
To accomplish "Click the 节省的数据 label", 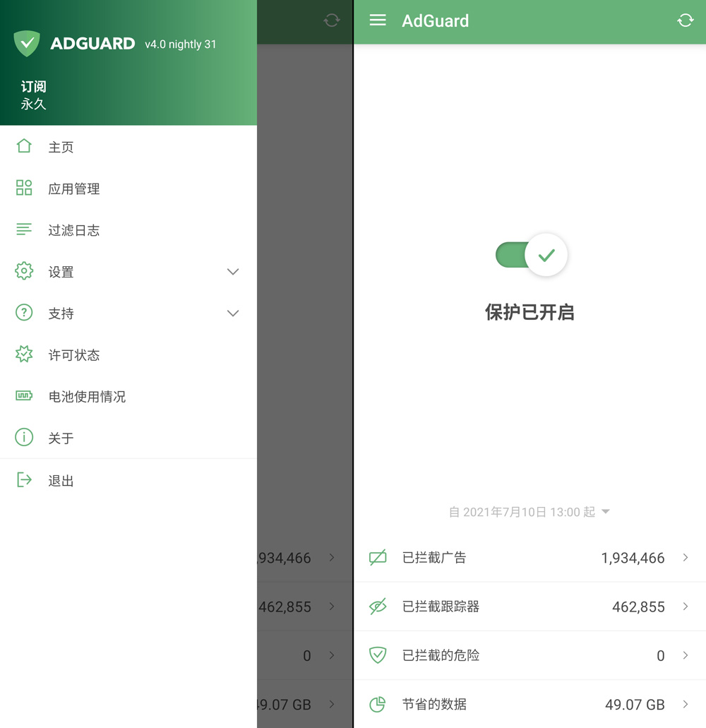I will (x=434, y=704).
